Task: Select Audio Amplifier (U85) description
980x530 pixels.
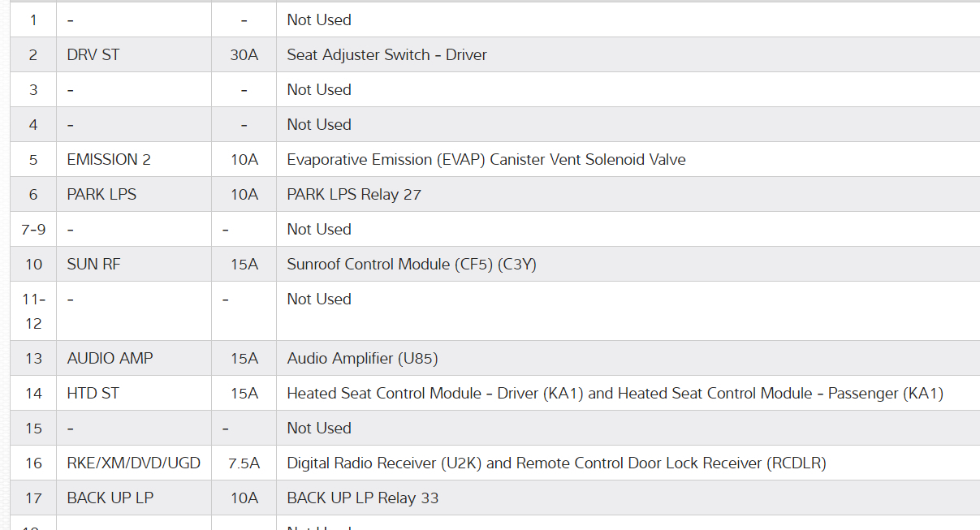Action: click(362, 359)
